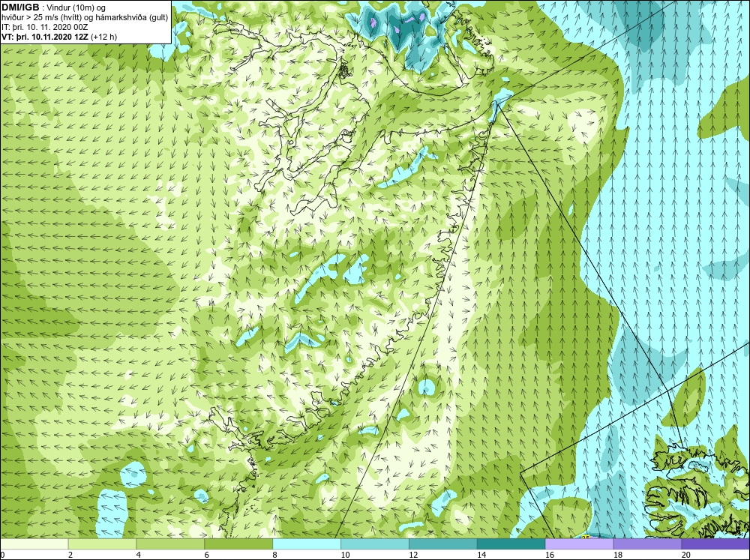The height and width of the screenshot is (560, 750).
Task: Click the turquoise 10–12 m/s legend swatch
Action: click(x=375, y=544)
